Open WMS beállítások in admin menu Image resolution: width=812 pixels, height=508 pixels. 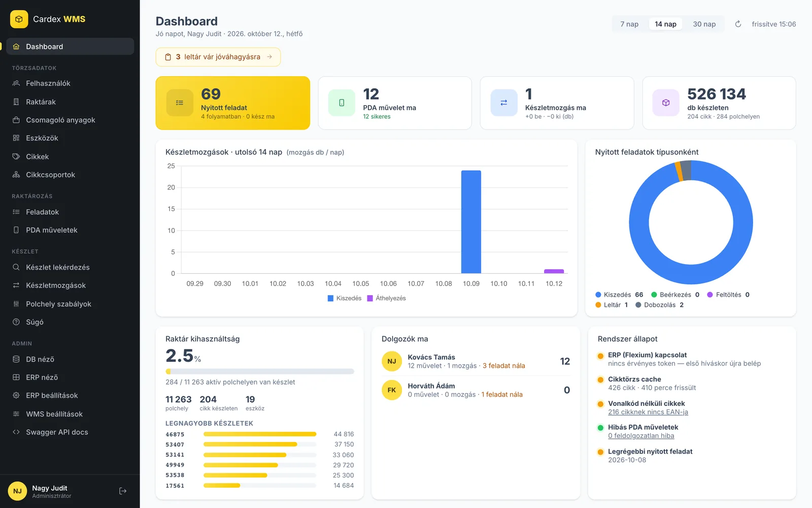pos(70,414)
